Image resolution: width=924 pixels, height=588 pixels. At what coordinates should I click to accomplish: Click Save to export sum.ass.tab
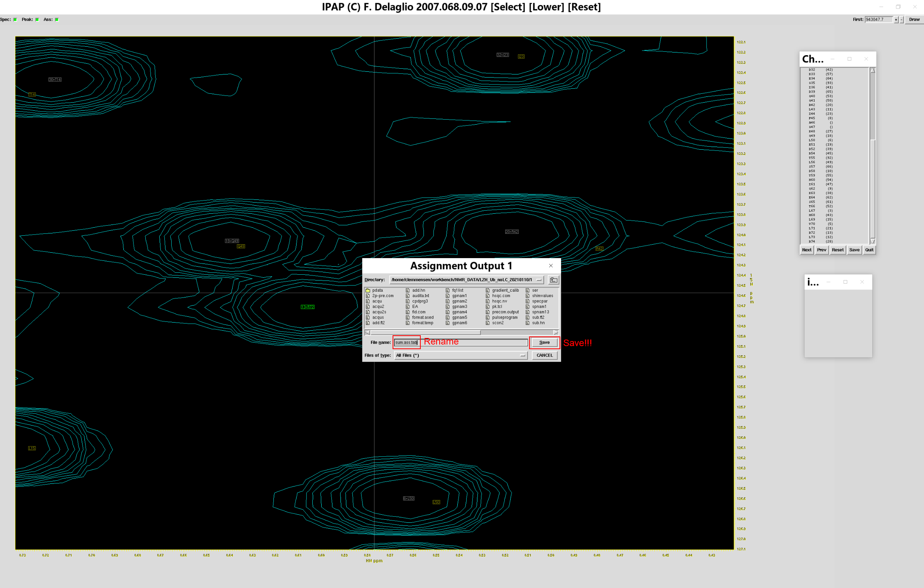click(x=544, y=342)
